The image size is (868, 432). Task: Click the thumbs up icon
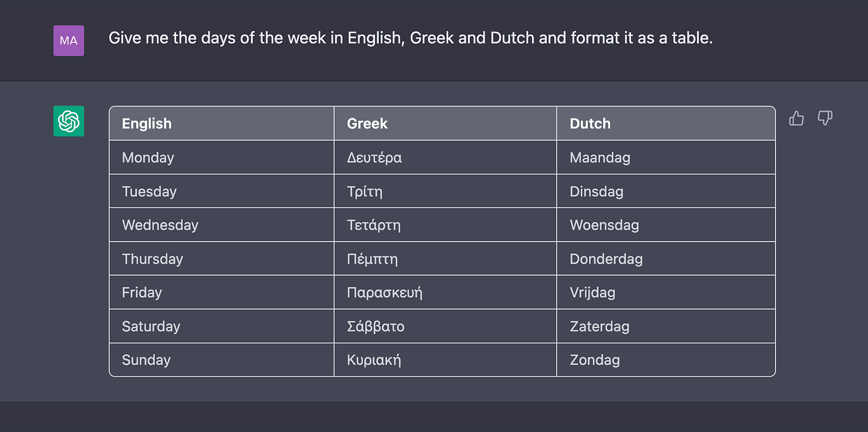click(796, 118)
